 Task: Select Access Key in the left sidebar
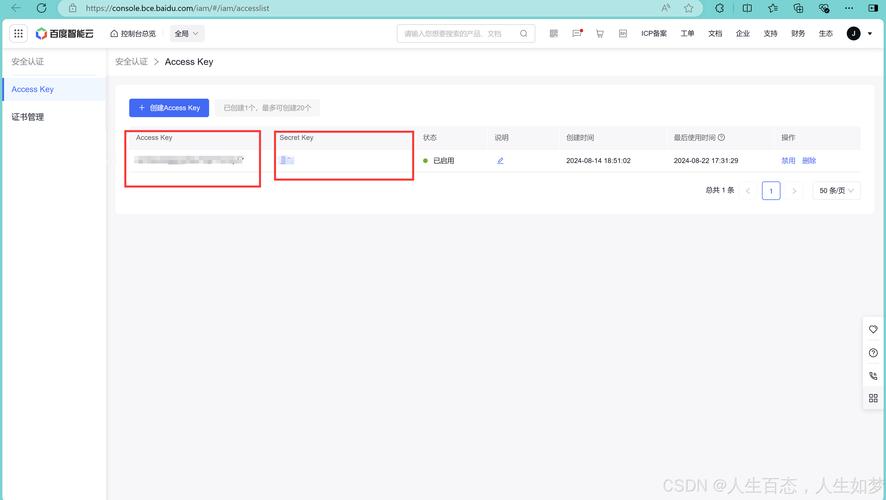pos(54,89)
